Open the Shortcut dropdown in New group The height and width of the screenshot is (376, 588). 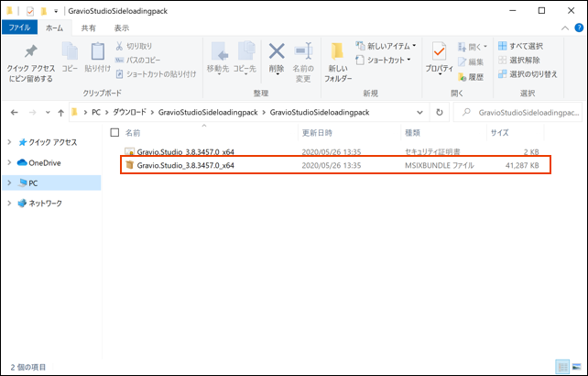pyautogui.click(x=383, y=61)
